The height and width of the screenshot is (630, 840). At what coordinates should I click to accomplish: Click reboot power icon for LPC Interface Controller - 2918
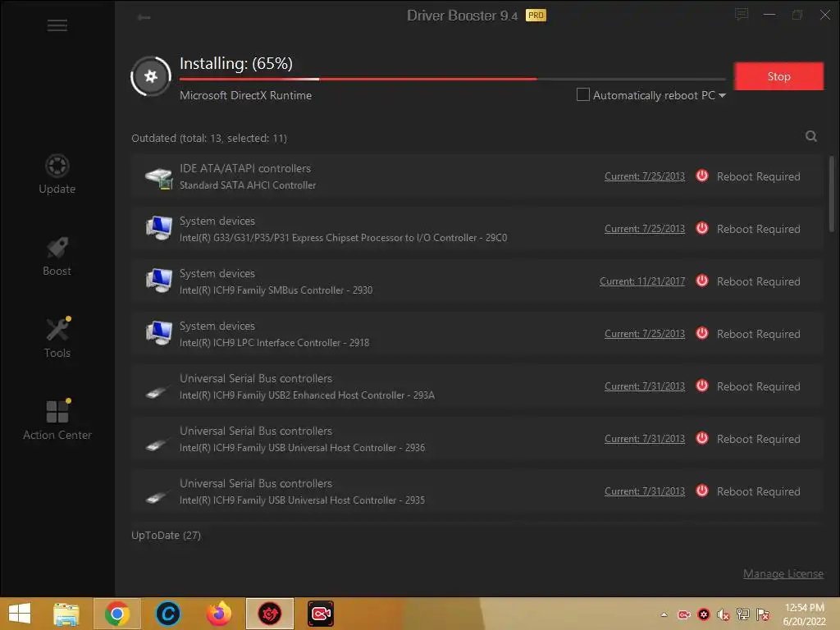(702, 333)
